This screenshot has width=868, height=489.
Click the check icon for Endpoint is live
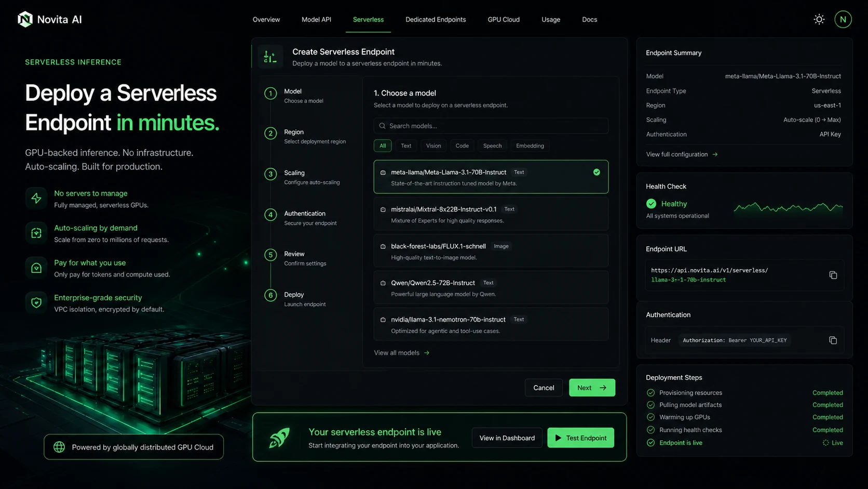pos(650,443)
